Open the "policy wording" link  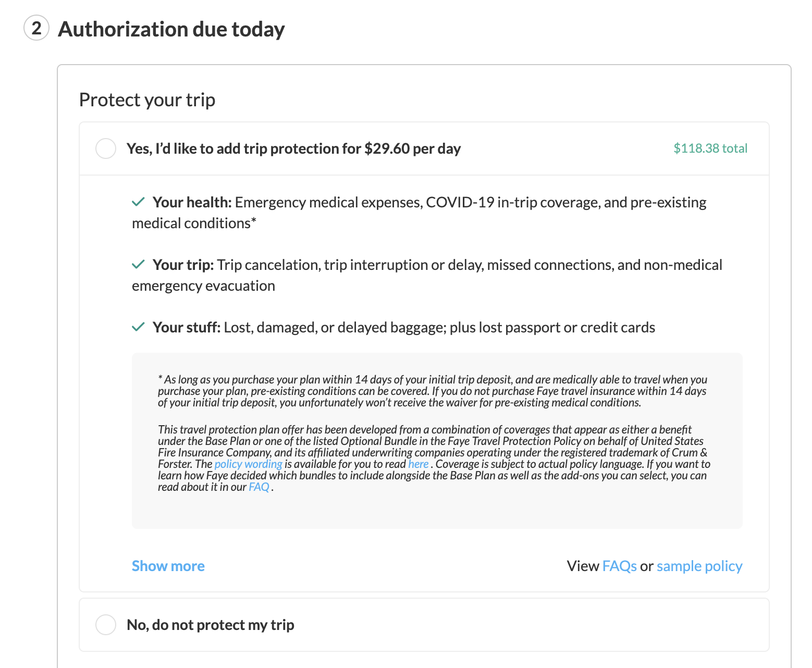pos(248,464)
